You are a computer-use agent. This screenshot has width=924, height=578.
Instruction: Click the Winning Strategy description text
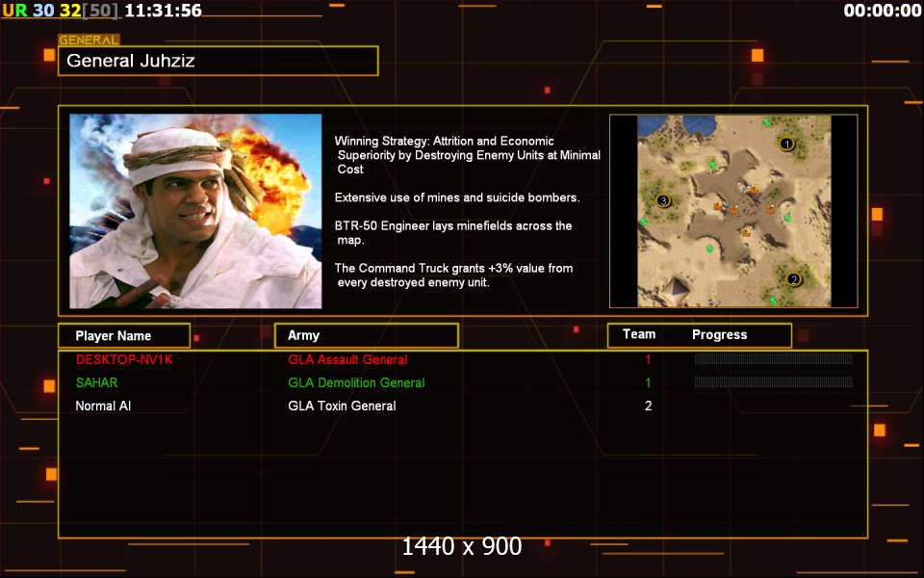[x=468, y=155]
